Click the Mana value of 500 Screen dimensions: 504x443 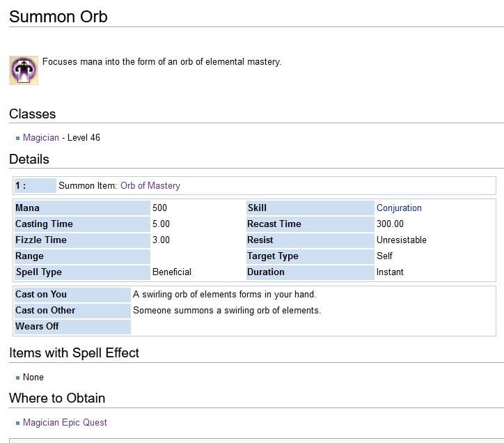click(x=159, y=208)
